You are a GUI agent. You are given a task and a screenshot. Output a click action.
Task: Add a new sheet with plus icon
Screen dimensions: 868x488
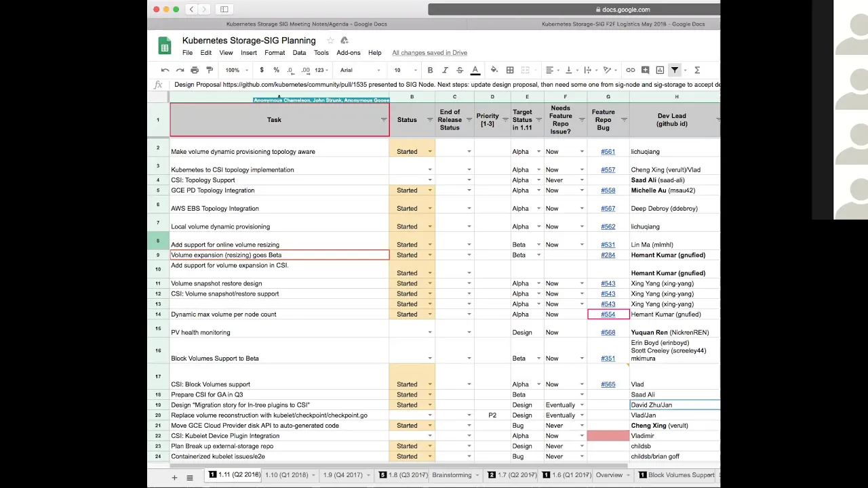pos(174,478)
